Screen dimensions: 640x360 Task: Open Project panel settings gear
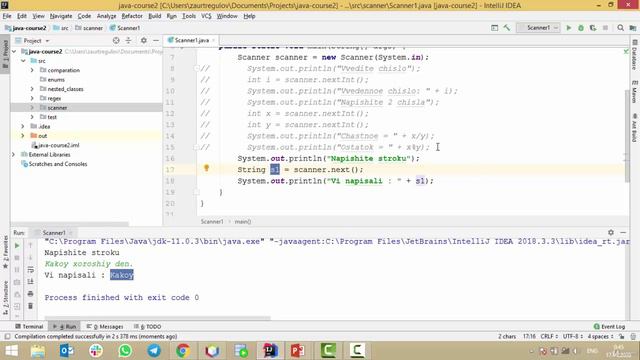coord(144,40)
